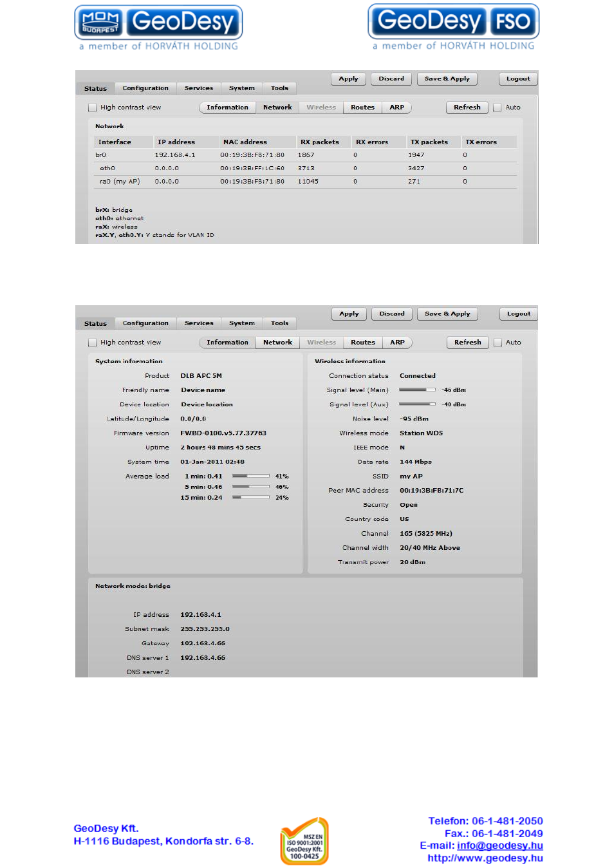Click the RX packets column header
Viewport: 614px width, 868px height.
click(320, 142)
